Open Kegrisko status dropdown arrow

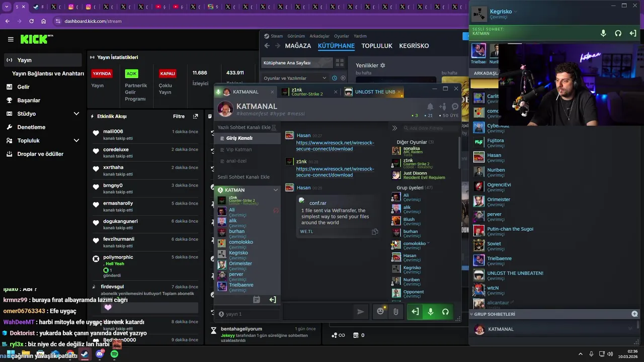pos(516,12)
